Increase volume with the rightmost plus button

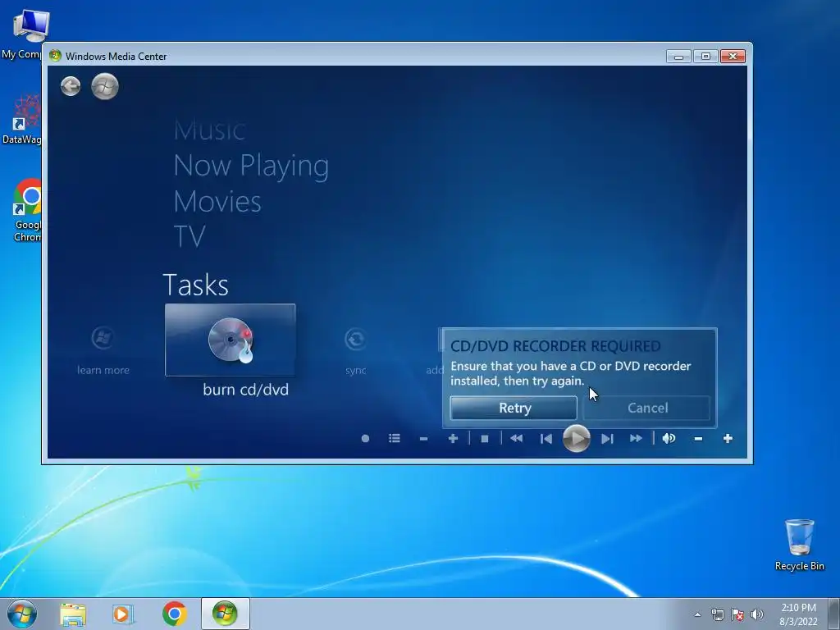pos(728,439)
